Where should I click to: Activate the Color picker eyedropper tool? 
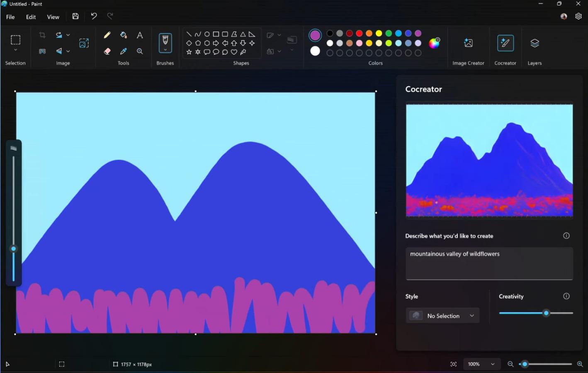pyautogui.click(x=123, y=51)
